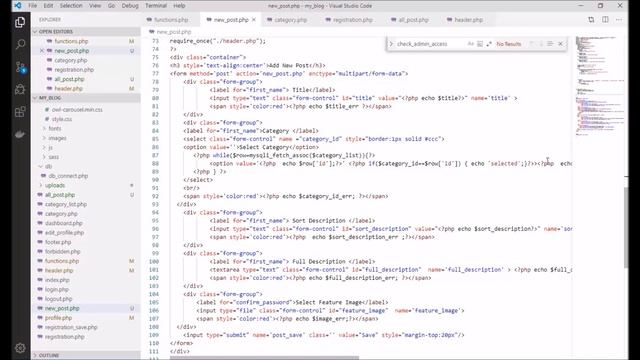Open the Selection menu

tap(71, 6)
